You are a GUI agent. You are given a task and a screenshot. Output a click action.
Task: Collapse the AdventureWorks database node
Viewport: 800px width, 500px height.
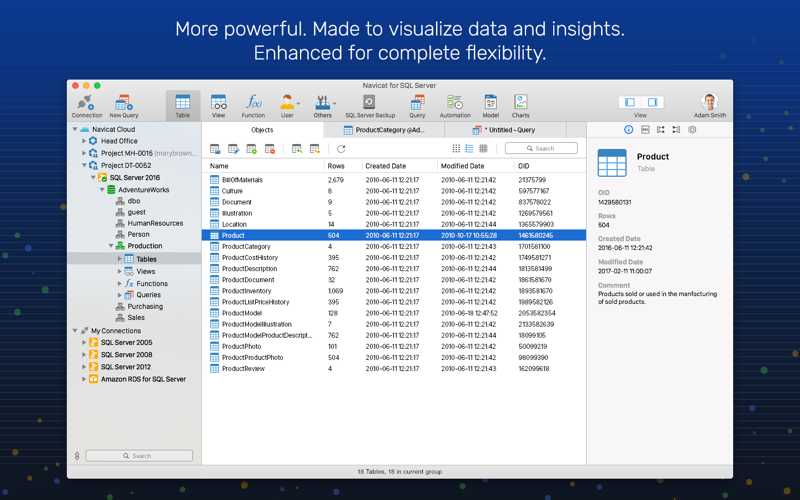tap(102, 190)
